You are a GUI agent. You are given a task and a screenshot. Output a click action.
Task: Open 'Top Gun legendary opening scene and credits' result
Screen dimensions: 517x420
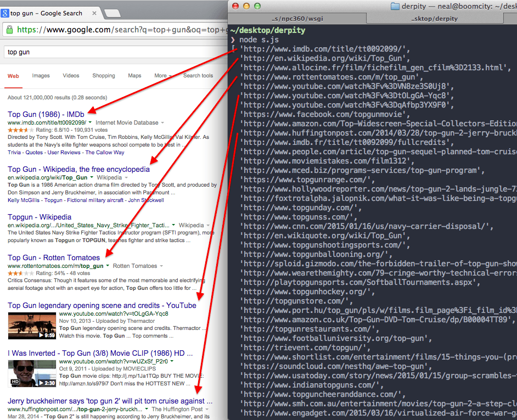tap(102, 305)
